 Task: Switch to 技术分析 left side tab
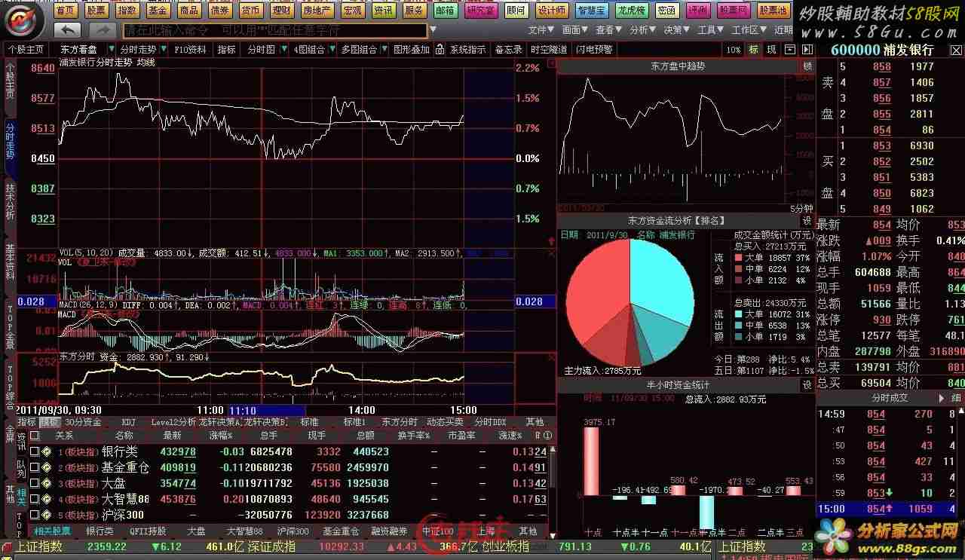tap(10, 201)
